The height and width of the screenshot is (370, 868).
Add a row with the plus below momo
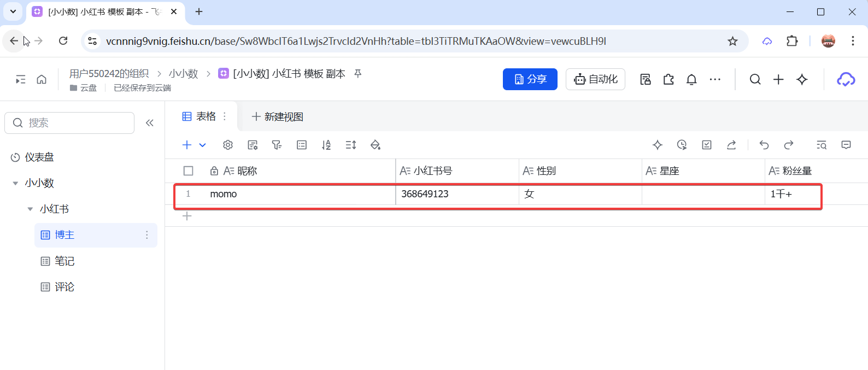coord(187,216)
